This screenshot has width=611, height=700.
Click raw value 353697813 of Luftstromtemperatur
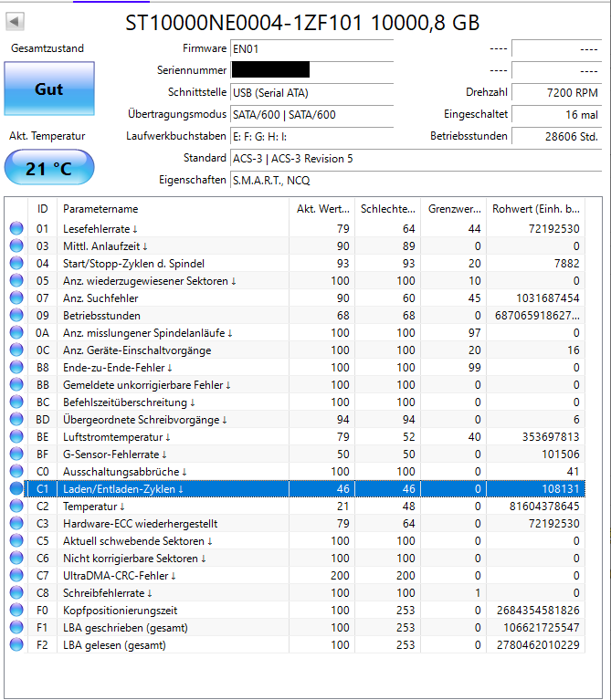pos(551,436)
